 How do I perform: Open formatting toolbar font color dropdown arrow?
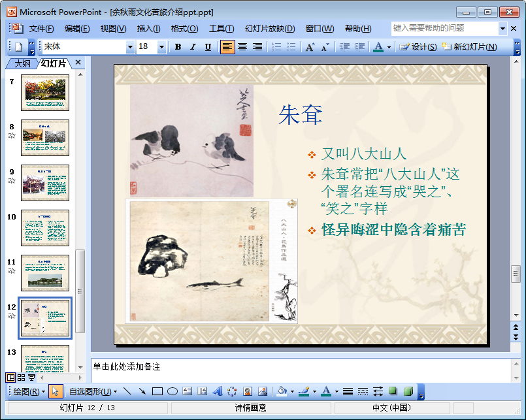[x=389, y=47]
